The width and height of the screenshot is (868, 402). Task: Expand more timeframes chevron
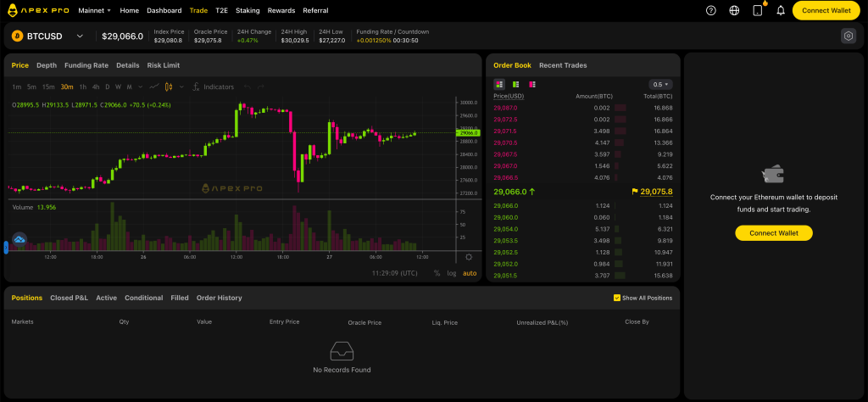click(x=140, y=87)
